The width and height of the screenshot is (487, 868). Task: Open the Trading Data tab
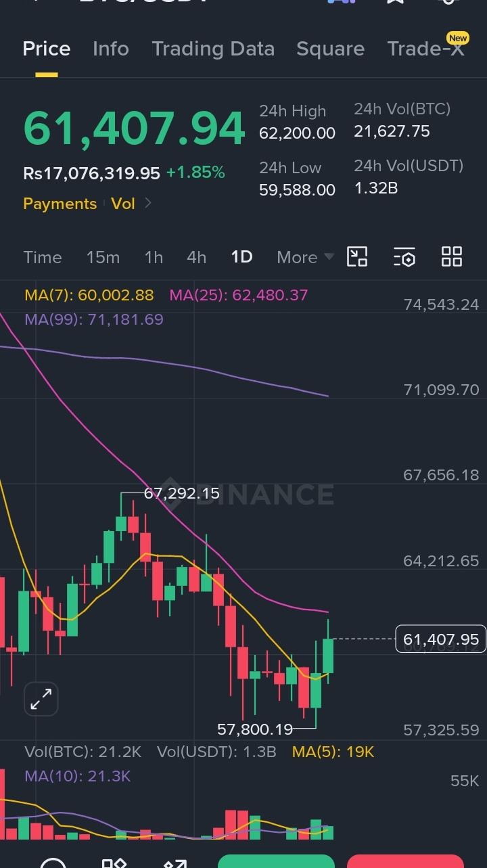click(x=213, y=49)
